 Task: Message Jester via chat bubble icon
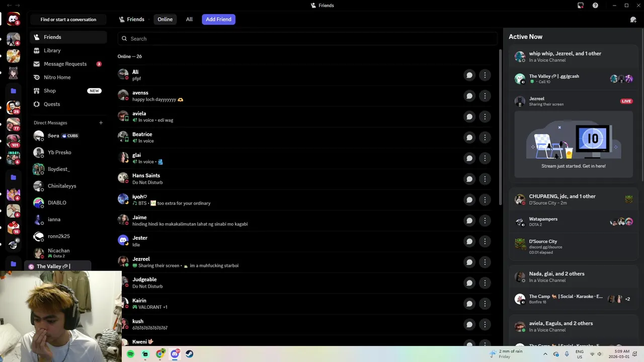[x=469, y=241]
